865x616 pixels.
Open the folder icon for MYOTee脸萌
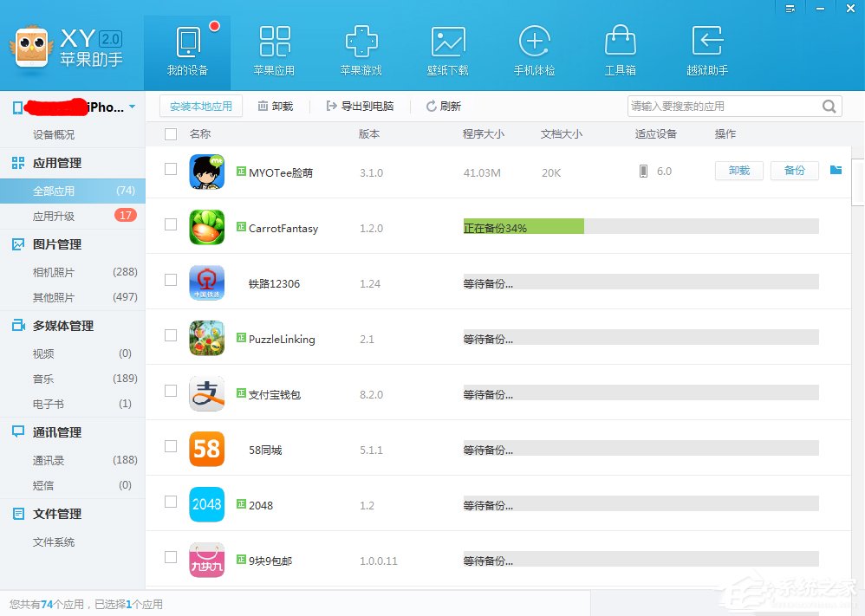click(836, 171)
